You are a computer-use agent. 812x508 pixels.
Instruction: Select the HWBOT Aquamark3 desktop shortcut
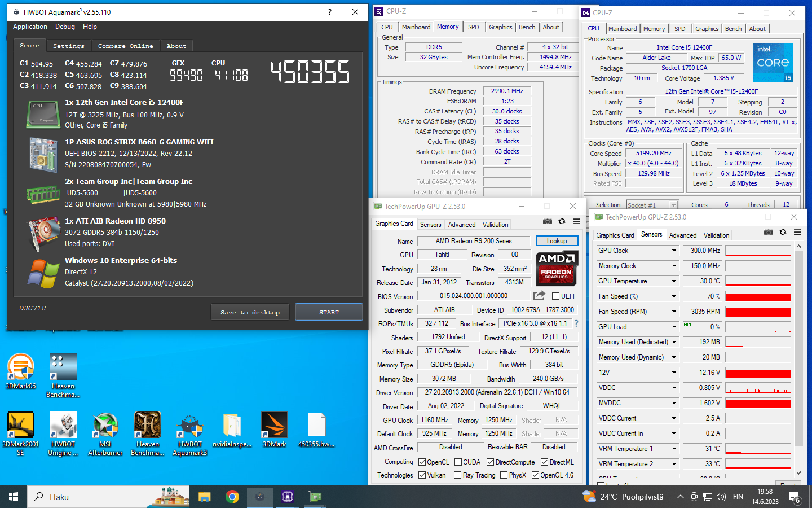pyautogui.click(x=190, y=433)
